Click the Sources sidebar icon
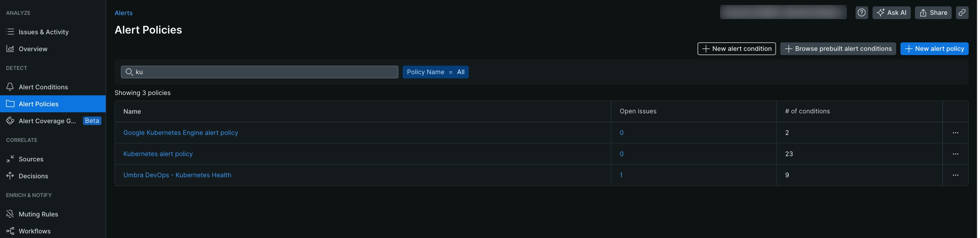980x238 pixels. click(x=10, y=159)
